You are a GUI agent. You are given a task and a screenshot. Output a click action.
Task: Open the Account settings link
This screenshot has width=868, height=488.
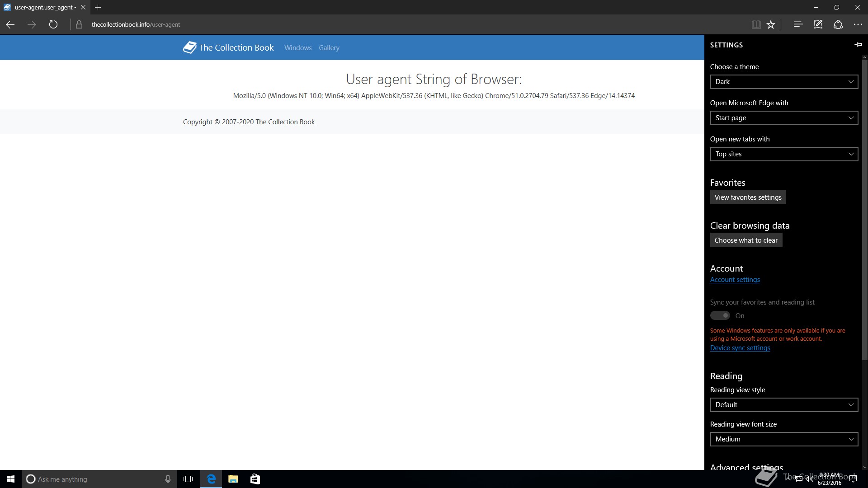click(735, 280)
